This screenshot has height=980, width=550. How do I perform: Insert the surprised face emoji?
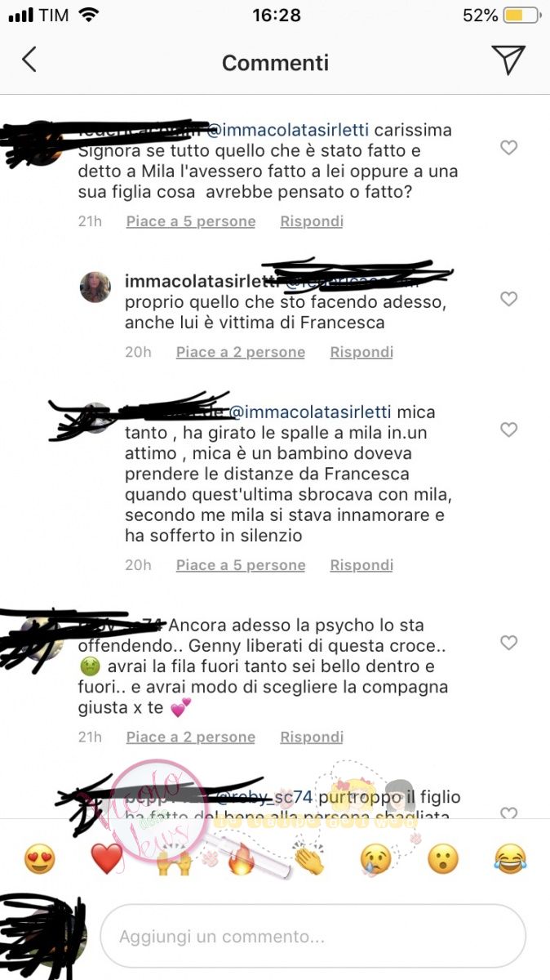click(x=444, y=859)
